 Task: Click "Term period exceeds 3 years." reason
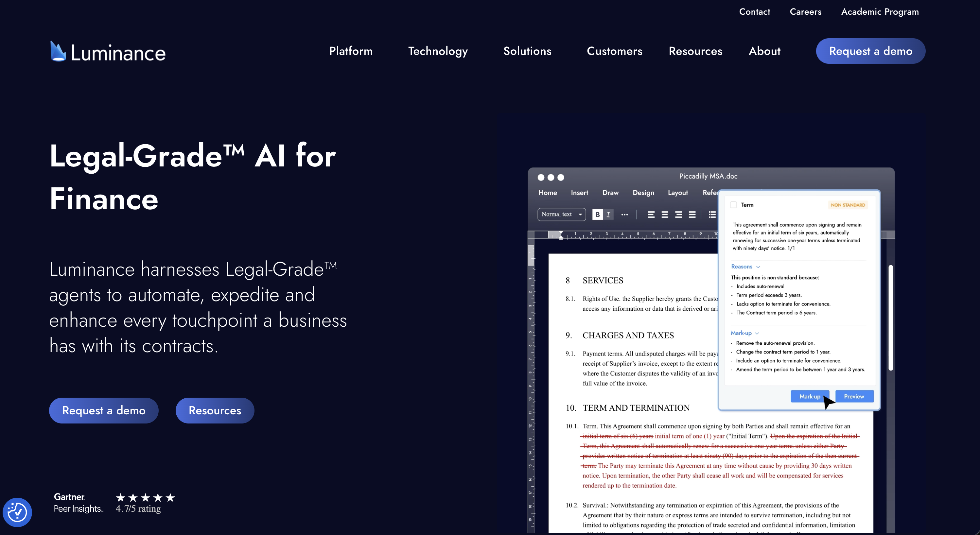(769, 295)
